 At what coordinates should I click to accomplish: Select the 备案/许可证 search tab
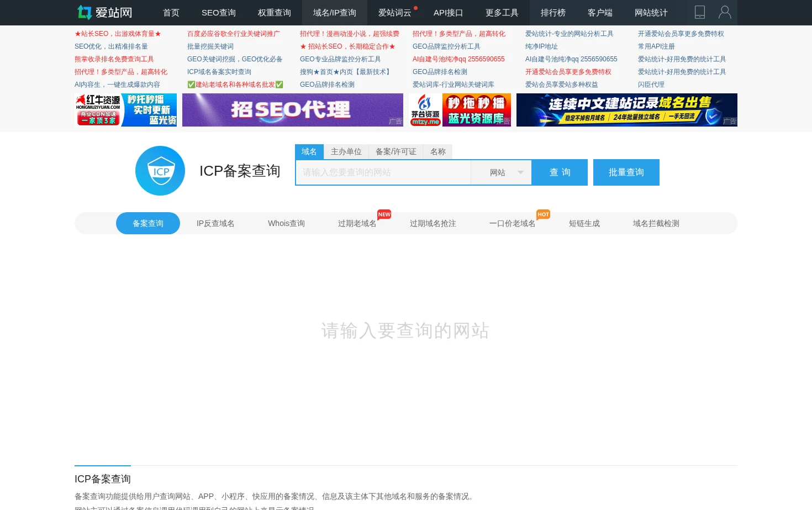(396, 152)
